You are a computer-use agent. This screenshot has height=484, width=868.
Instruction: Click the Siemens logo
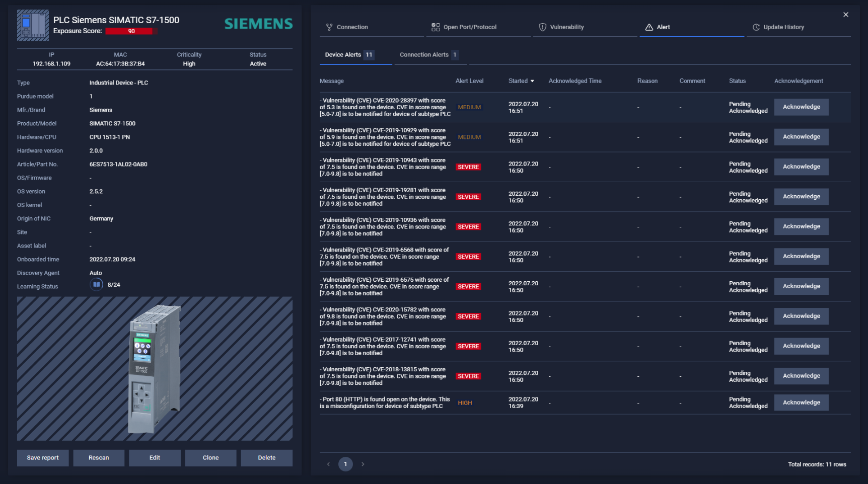(258, 24)
